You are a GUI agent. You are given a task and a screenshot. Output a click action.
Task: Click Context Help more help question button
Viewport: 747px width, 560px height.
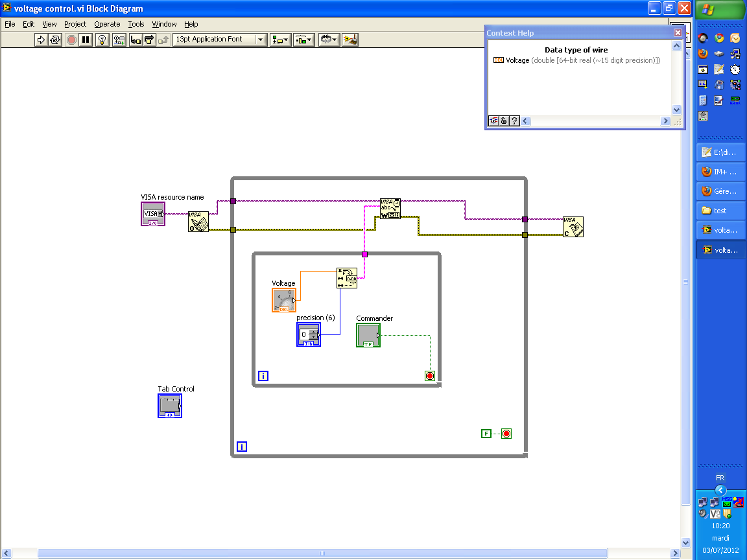point(514,121)
